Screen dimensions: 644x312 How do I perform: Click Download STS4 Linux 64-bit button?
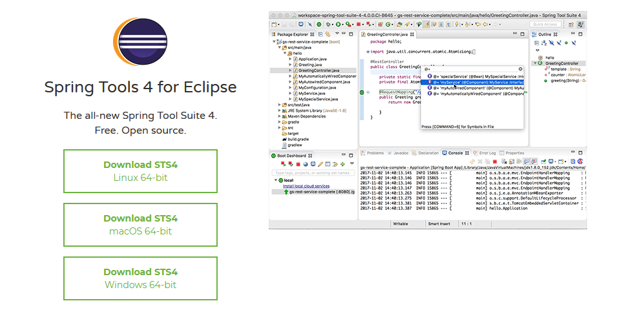tap(140, 171)
